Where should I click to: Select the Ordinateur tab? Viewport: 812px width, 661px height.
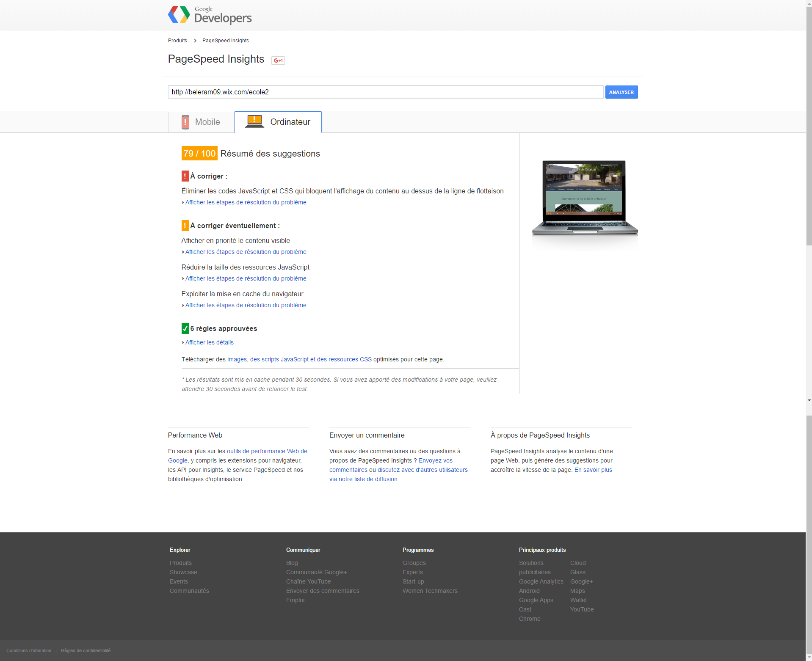point(278,122)
